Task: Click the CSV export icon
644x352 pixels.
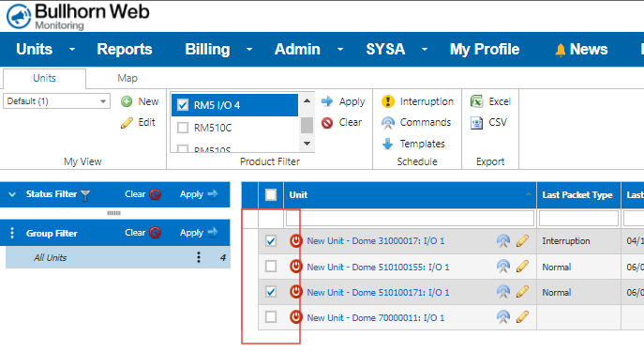Action: (x=477, y=123)
